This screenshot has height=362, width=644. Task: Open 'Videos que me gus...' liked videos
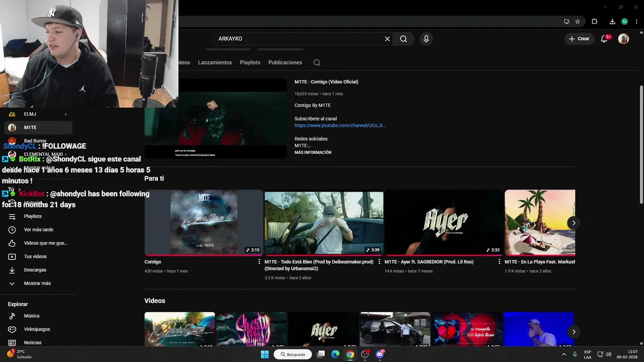pyautogui.click(x=39, y=243)
